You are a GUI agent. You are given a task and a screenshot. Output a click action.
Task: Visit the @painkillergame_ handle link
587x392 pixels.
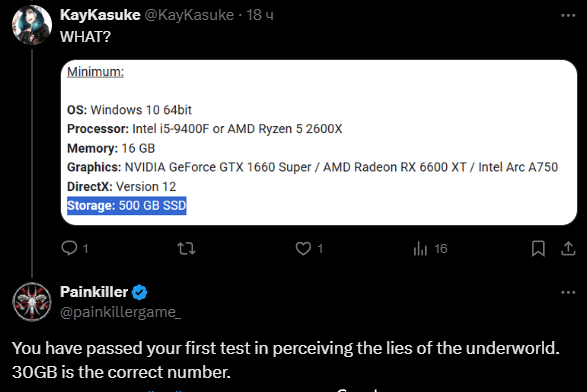pos(121,312)
